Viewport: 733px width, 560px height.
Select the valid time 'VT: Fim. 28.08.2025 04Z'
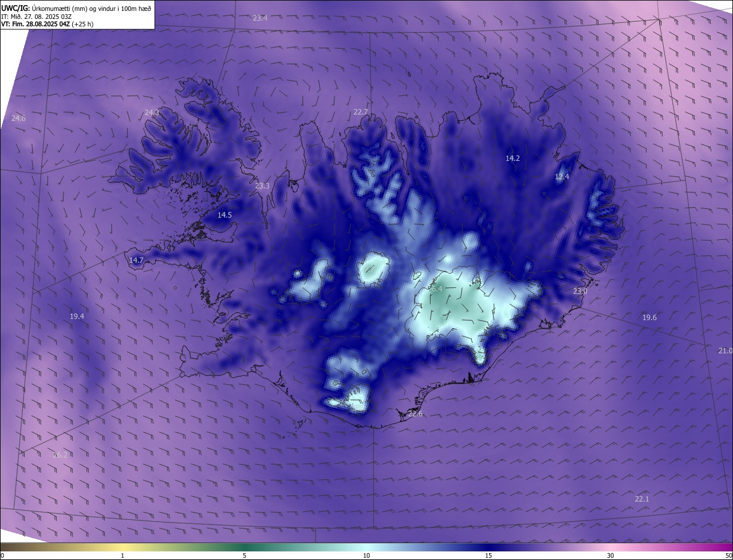36,24
